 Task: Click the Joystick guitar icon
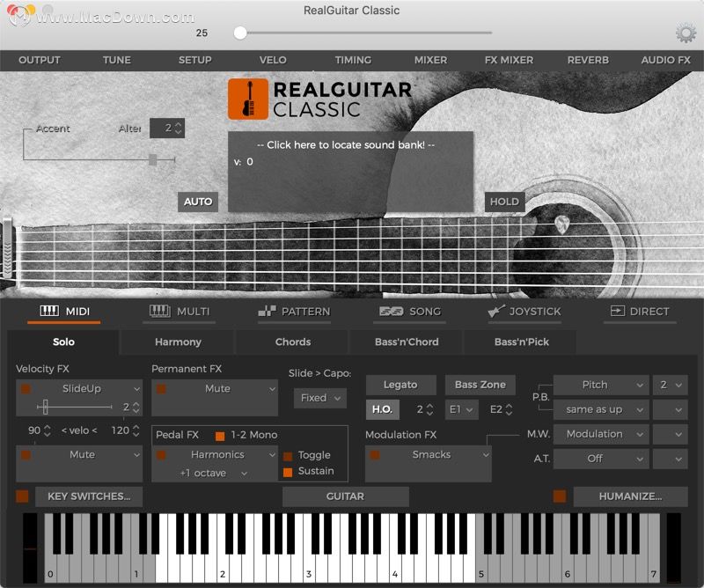(496, 311)
